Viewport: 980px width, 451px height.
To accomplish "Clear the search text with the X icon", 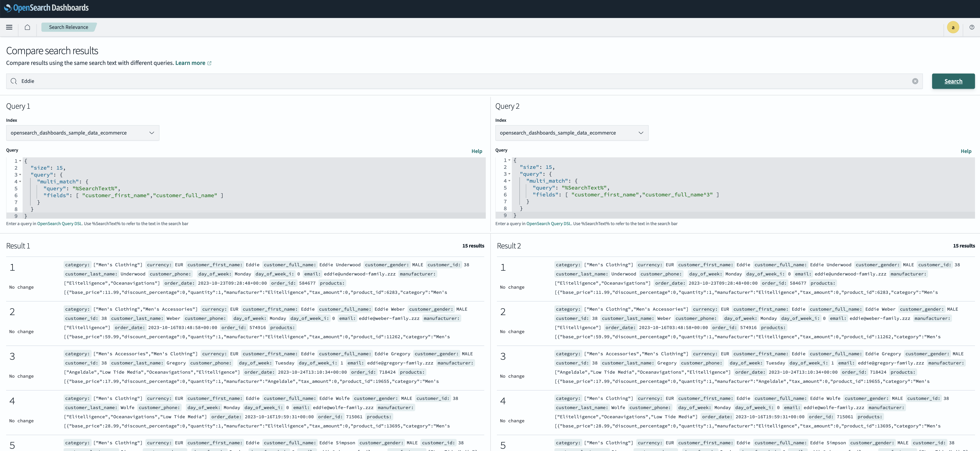I will pos(915,81).
